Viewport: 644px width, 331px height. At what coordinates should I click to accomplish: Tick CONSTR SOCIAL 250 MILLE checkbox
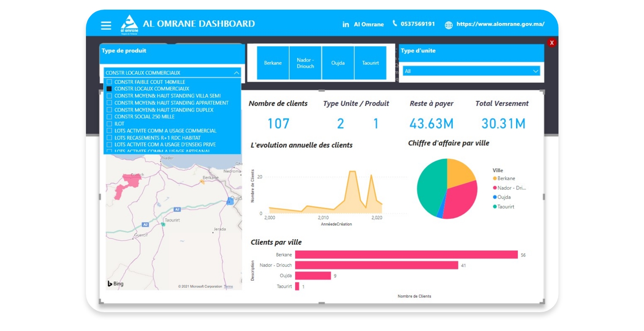109,117
